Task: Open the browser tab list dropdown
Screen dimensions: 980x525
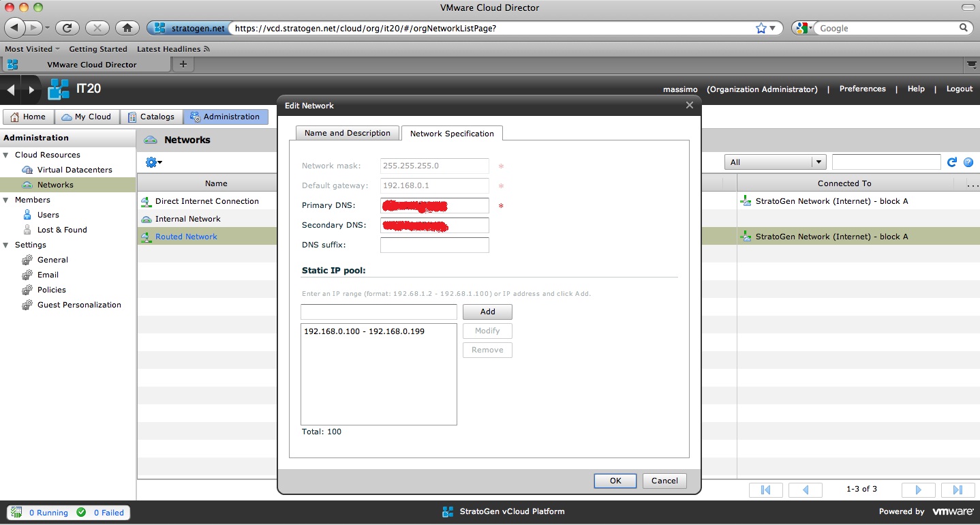Action: pyautogui.click(x=971, y=64)
